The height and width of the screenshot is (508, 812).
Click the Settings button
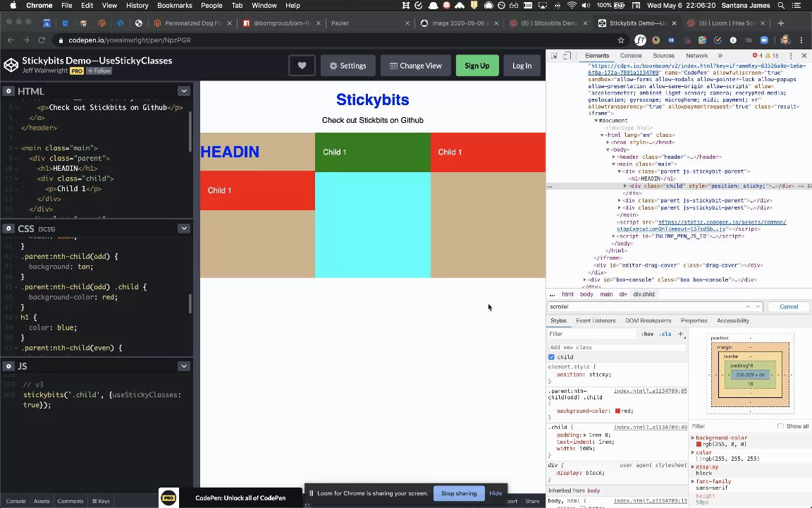347,66
